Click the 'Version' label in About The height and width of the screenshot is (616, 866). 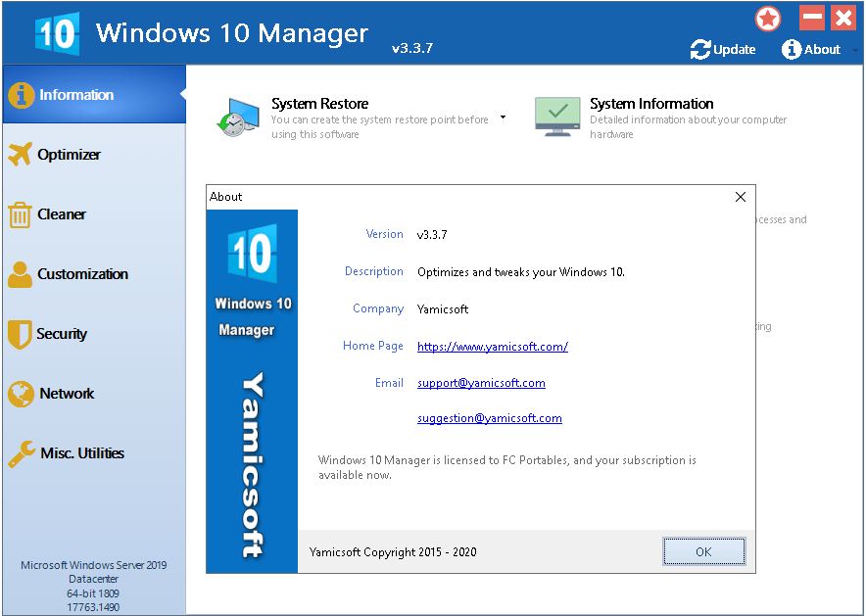tap(384, 234)
